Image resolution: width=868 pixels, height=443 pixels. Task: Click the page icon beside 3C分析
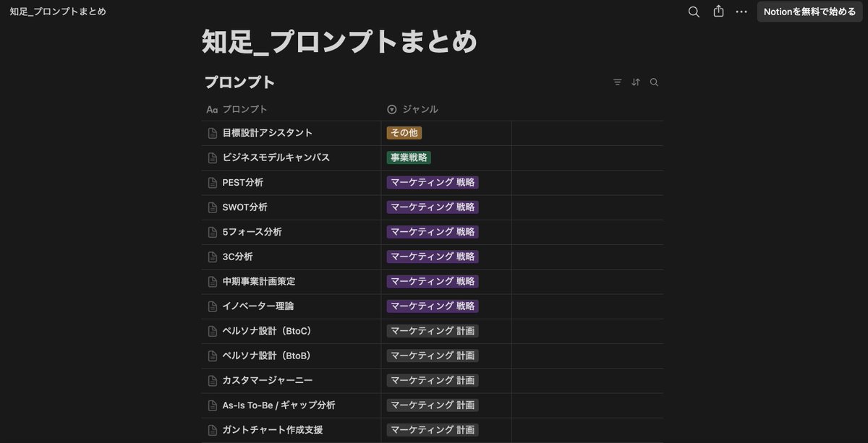pos(212,257)
